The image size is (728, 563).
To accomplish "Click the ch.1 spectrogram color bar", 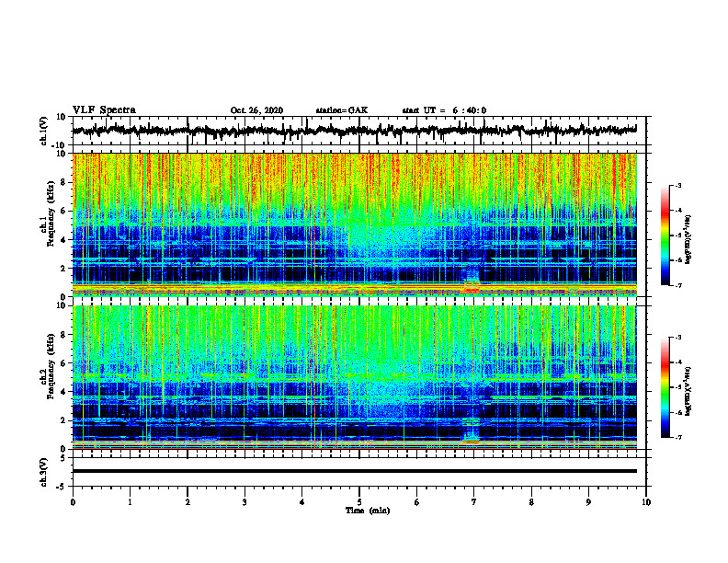I will pos(665,236).
